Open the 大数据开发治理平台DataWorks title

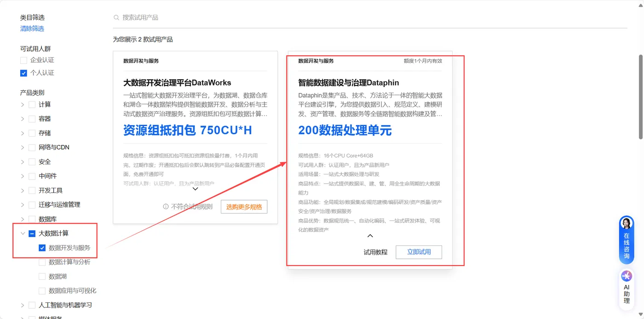click(177, 83)
